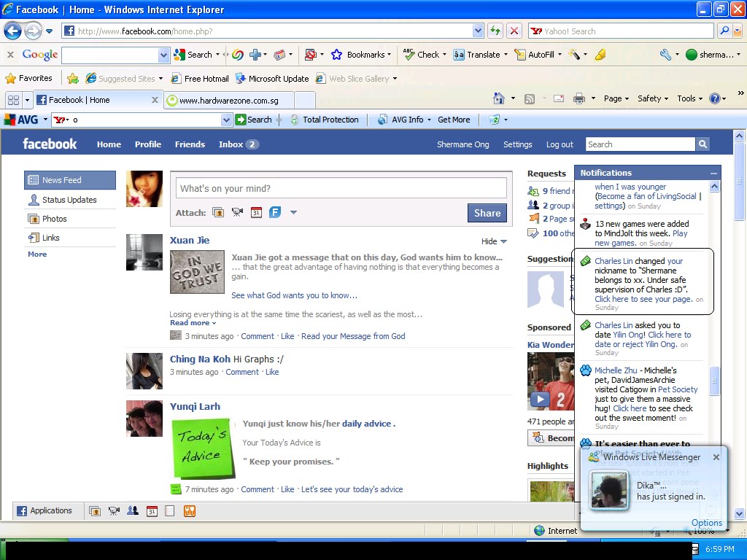747x560 pixels.
Task: Click the Favorites star icon
Action: (x=10, y=78)
